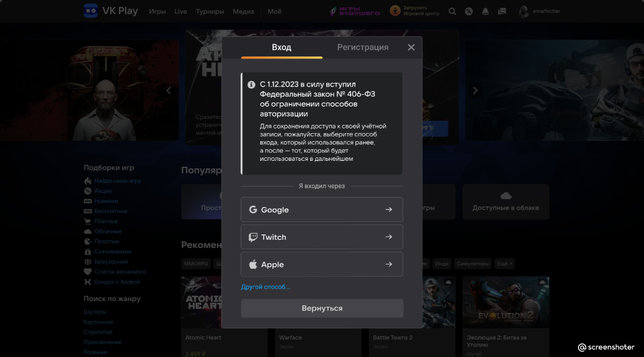Screen dimensions: 644x357
Task: Open the notifications bell
Action: click(486, 12)
